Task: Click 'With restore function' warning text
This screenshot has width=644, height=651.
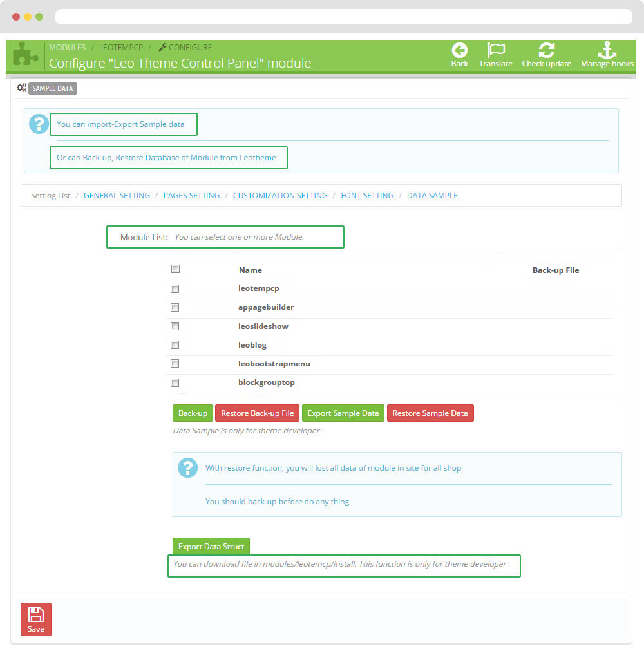Action: click(333, 468)
